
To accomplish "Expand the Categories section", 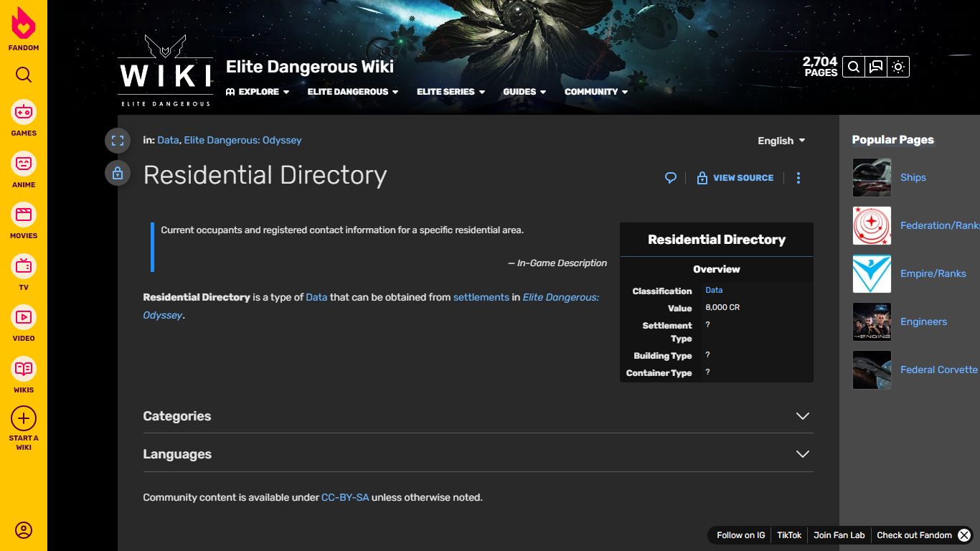I will pos(478,416).
